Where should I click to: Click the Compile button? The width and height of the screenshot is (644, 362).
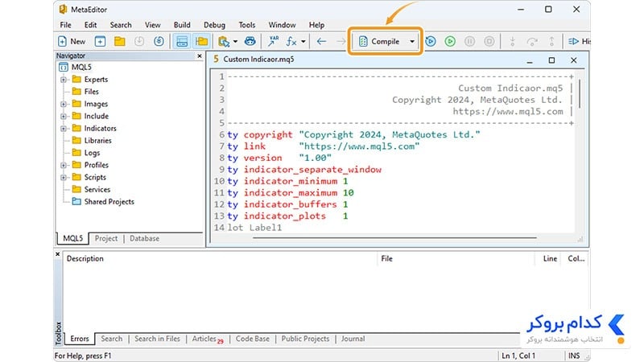tap(379, 42)
